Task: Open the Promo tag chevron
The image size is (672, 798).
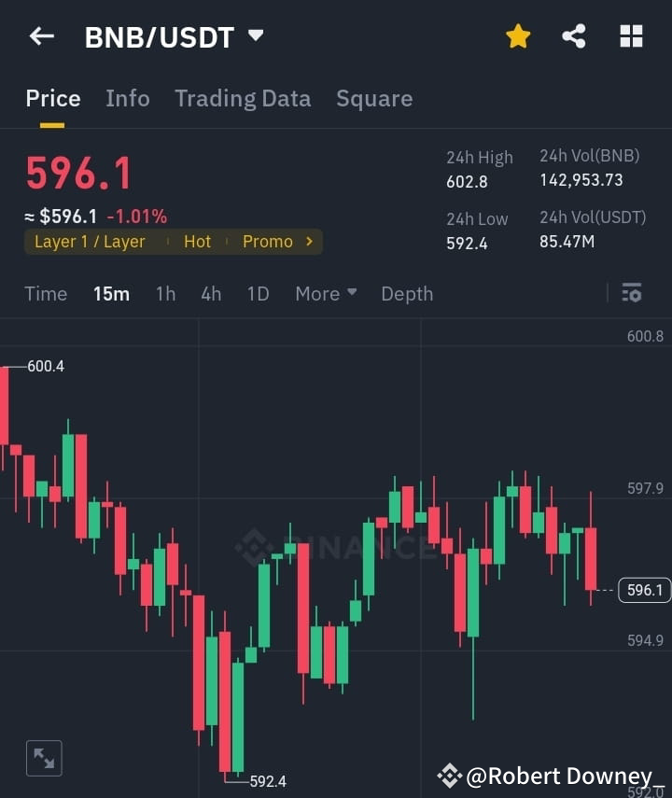Action: 307,241
